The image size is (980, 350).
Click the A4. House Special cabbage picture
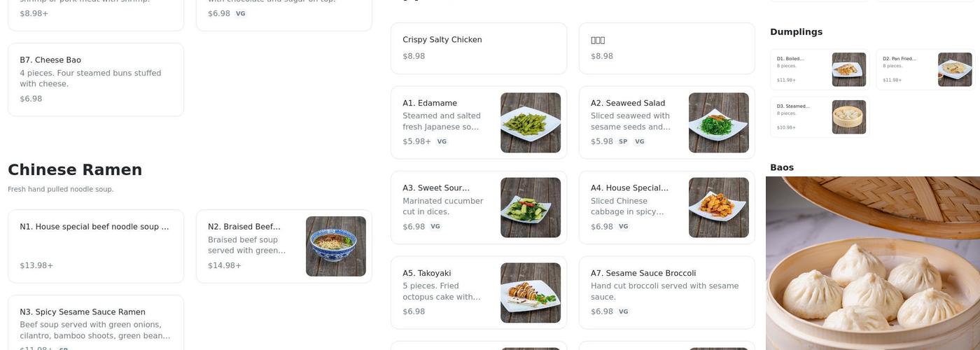[x=718, y=207]
